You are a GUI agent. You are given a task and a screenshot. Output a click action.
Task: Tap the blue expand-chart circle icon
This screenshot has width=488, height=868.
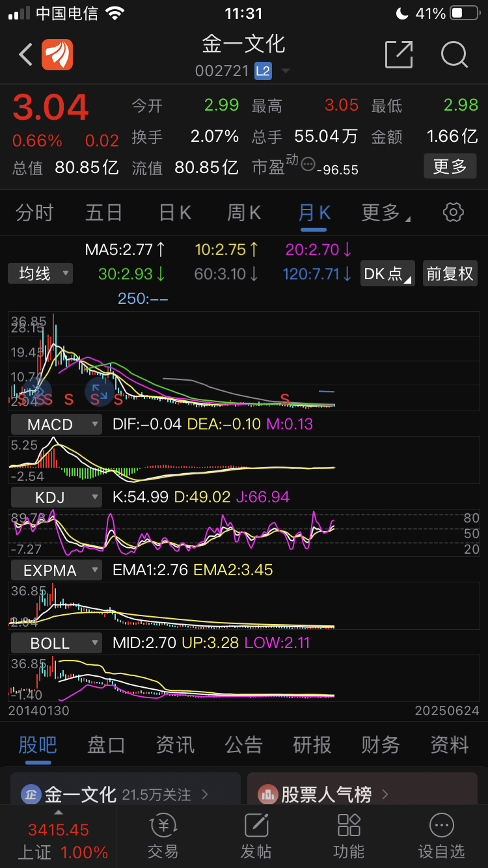[98, 392]
